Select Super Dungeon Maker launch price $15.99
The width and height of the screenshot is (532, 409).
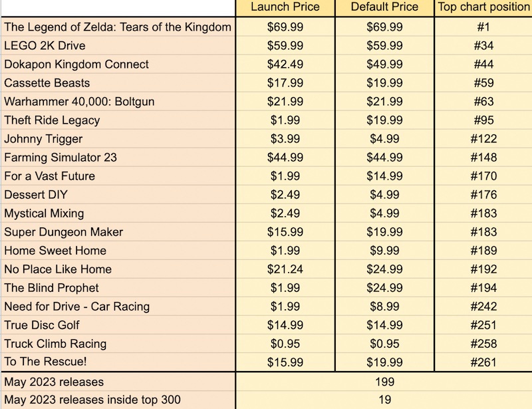(x=285, y=232)
